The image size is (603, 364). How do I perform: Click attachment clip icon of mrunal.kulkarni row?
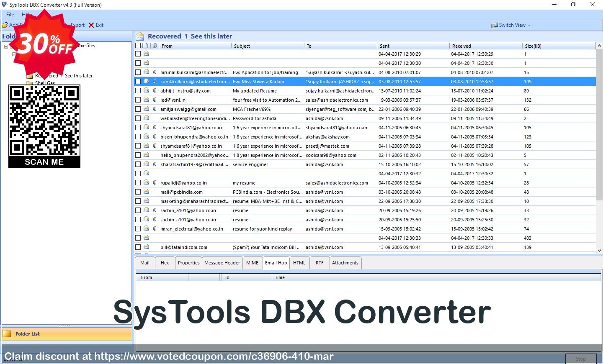155,72
